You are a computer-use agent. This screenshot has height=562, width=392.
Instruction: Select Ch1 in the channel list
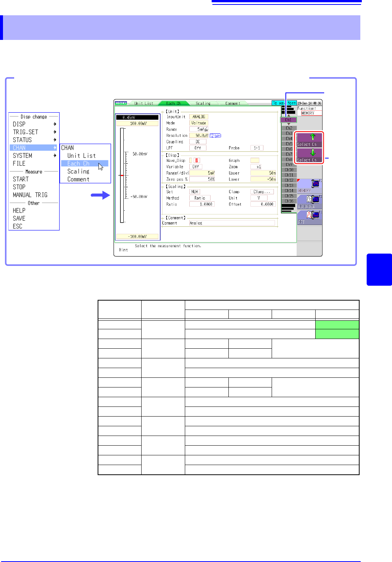288,120
